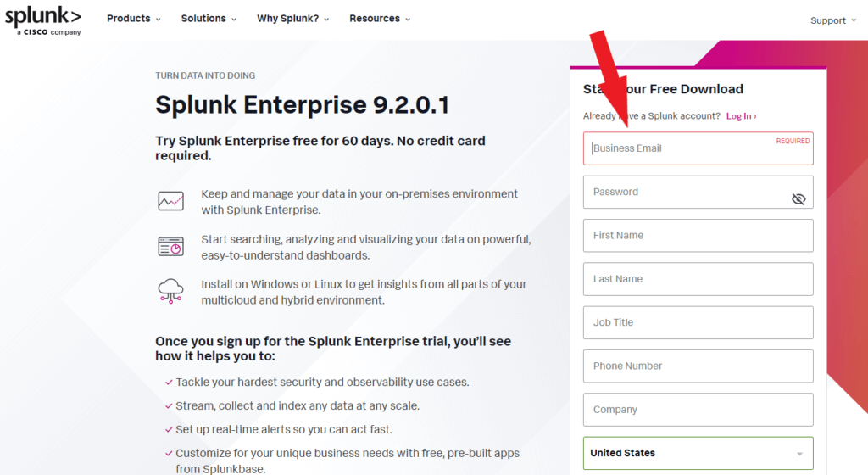Click 'Start searching, analyzing and visualizing' text
Image resolution: width=868 pixels, height=475 pixels.
(366, 247)
